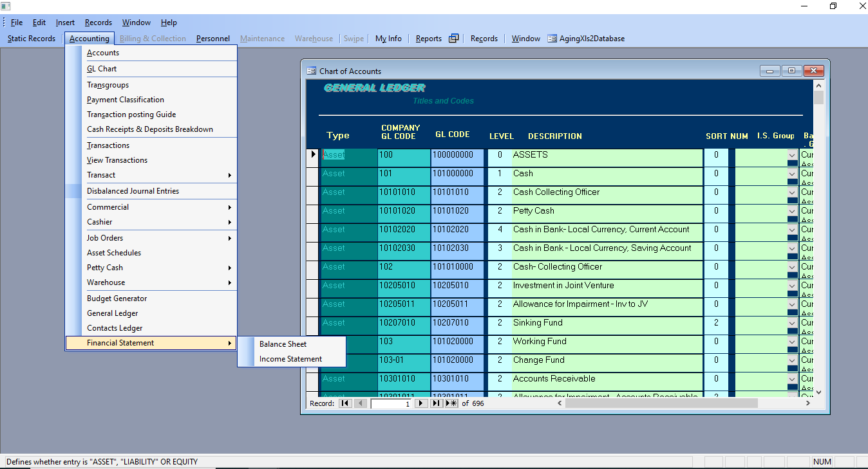
Task: Click the Reports toolbar button
Action: click(429, 39)
